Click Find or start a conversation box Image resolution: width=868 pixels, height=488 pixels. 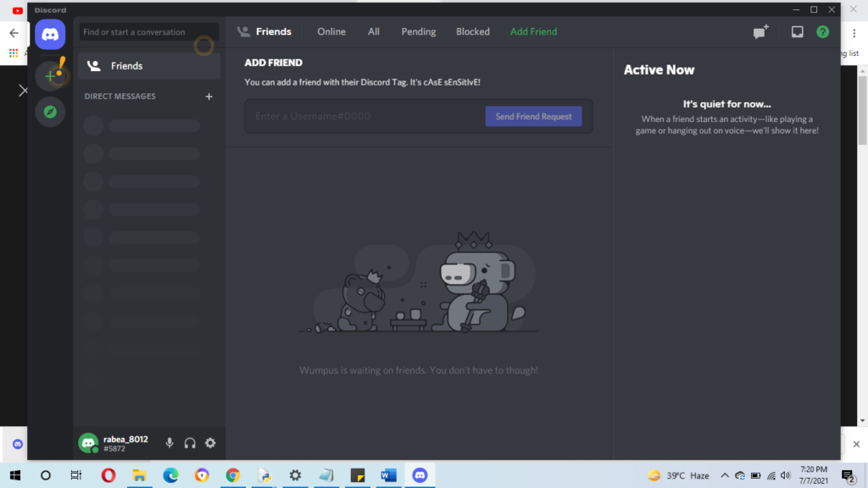(149, 32)
